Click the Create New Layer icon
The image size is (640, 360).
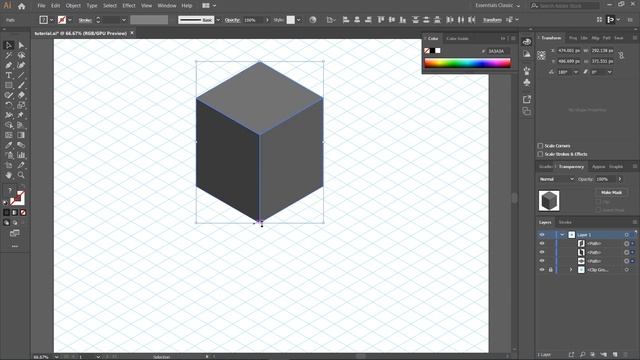615,354
